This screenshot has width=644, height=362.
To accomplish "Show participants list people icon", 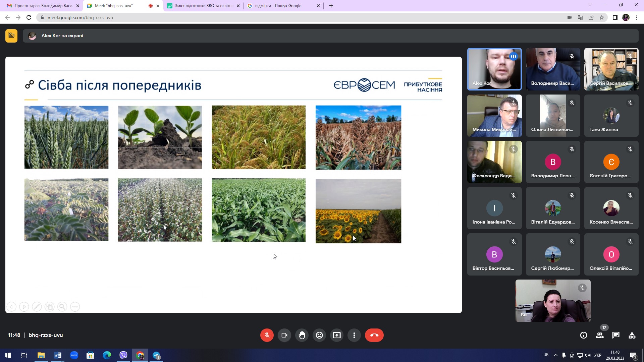I will coord(600,335).
